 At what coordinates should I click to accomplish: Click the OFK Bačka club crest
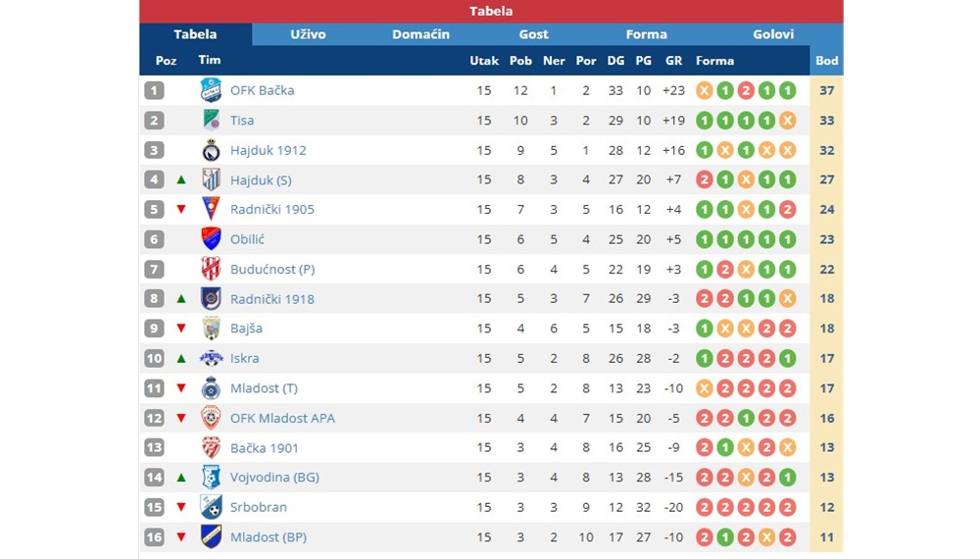(x=211, y=90)
